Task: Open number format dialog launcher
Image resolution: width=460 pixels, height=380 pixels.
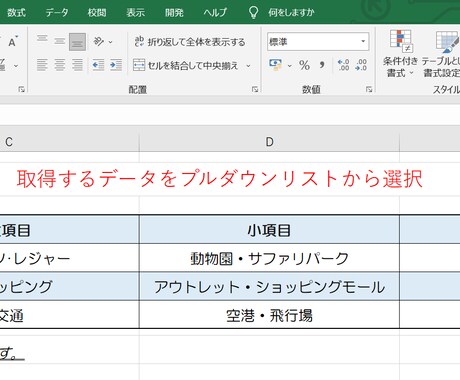Action: pos(369,89)
